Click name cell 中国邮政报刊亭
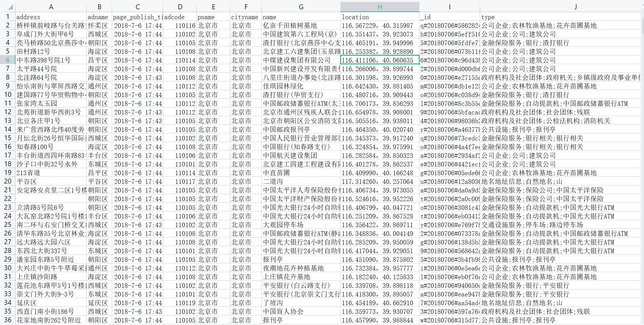The image size is (644, 325). click(301, 129)
